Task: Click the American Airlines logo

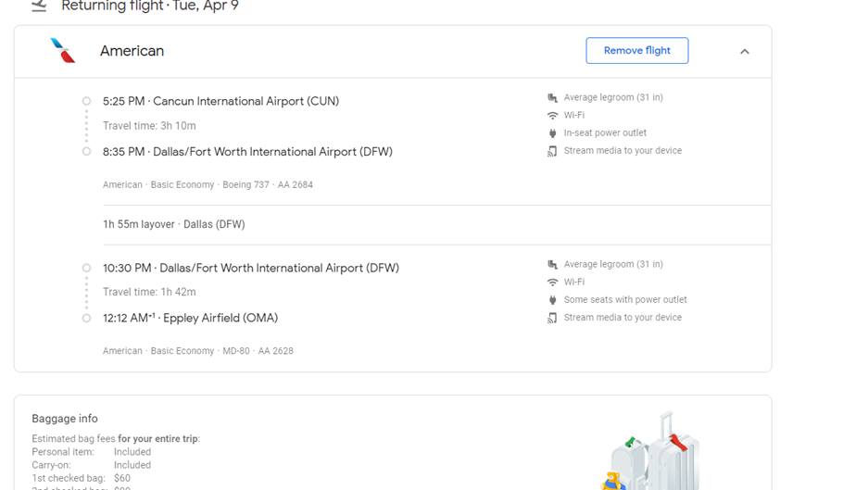Action: point(63,51)
